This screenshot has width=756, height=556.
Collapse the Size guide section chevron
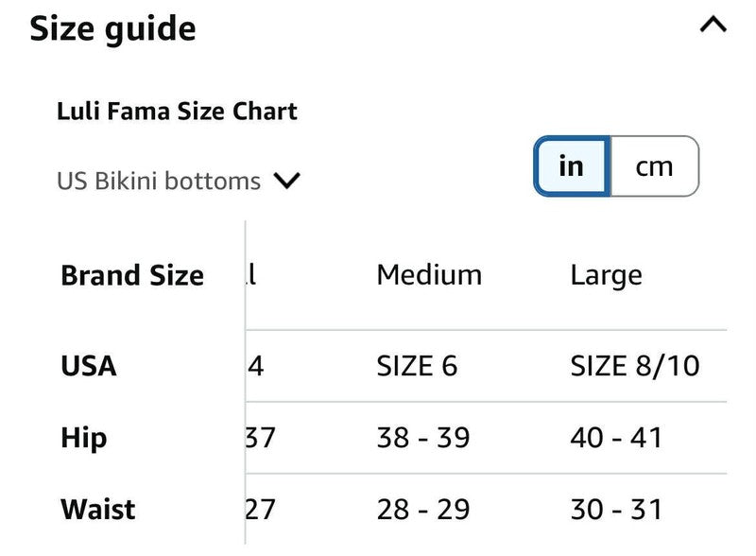point(713,26)
